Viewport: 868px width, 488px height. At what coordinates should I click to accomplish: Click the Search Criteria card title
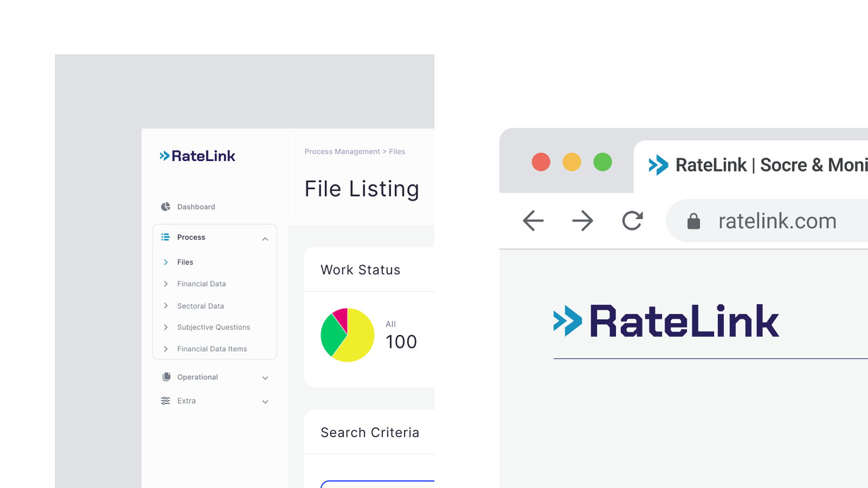pyautogui.click(x=370, y=432)
